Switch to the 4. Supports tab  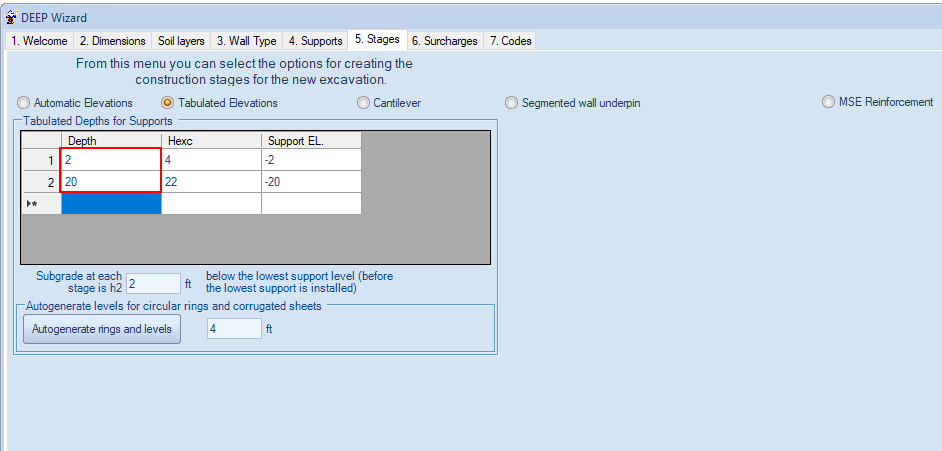tap(315, 41)
